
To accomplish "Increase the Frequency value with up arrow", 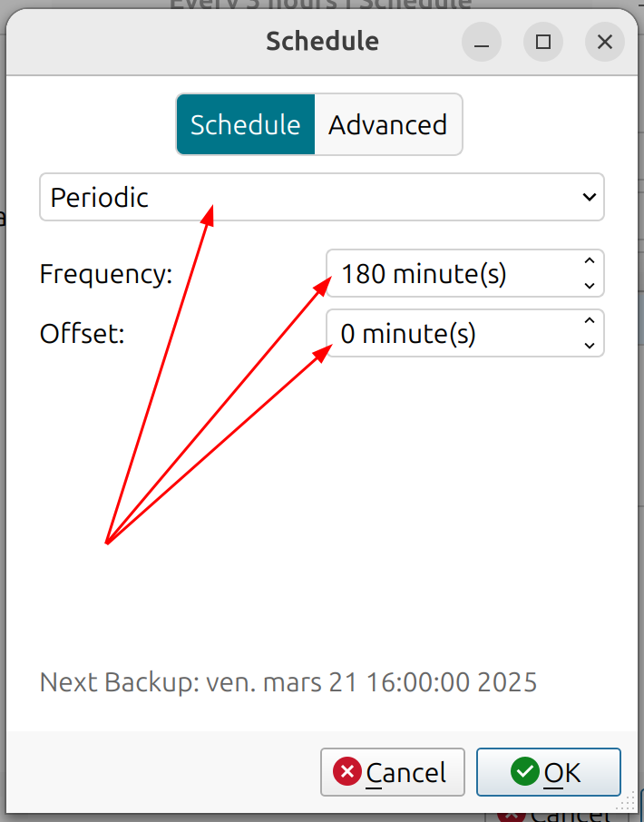I will (589, 261).
